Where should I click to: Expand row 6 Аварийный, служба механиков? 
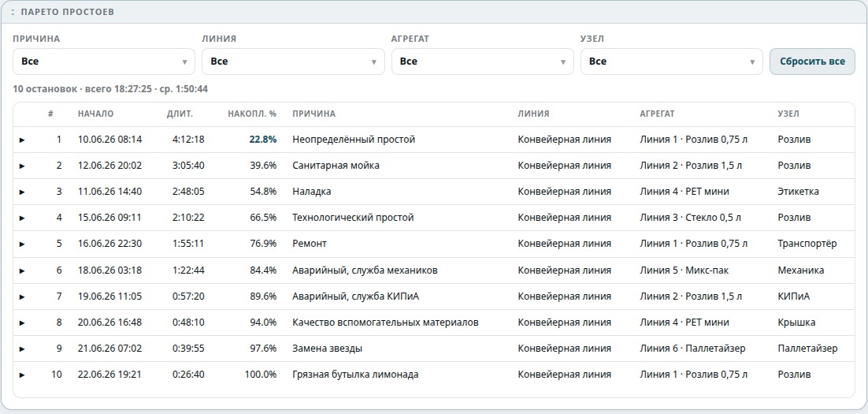click(22, 270)
